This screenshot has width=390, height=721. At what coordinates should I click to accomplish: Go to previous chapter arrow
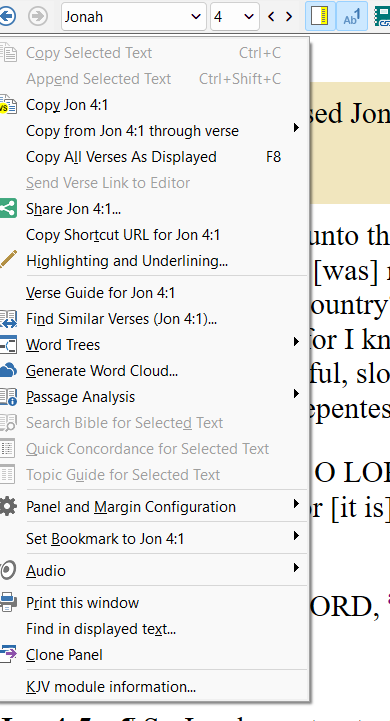271,17
